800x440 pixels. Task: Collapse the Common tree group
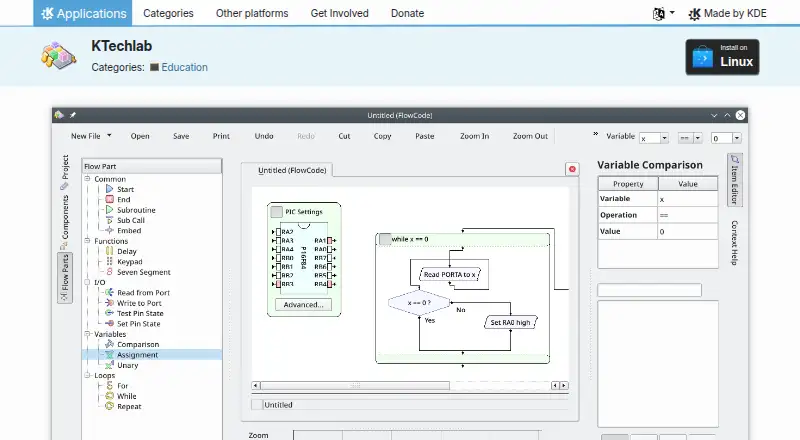[87, 179]
